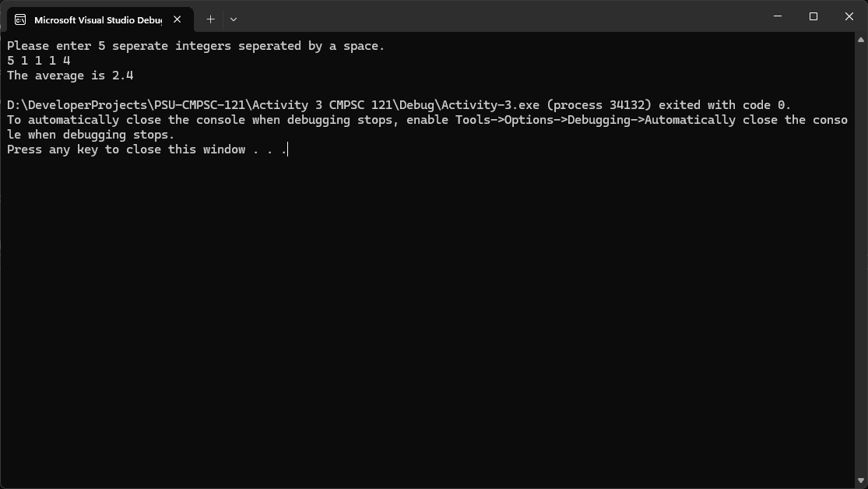Click the scrollbar down arrow icon
This screenshot has height=489, width=868.
[861, 481]
